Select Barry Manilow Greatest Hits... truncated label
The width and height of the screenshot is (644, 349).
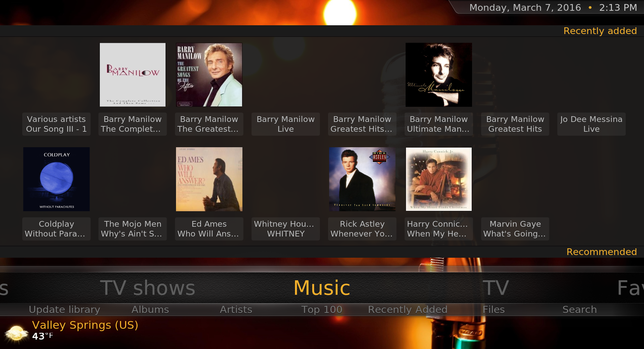362,124
